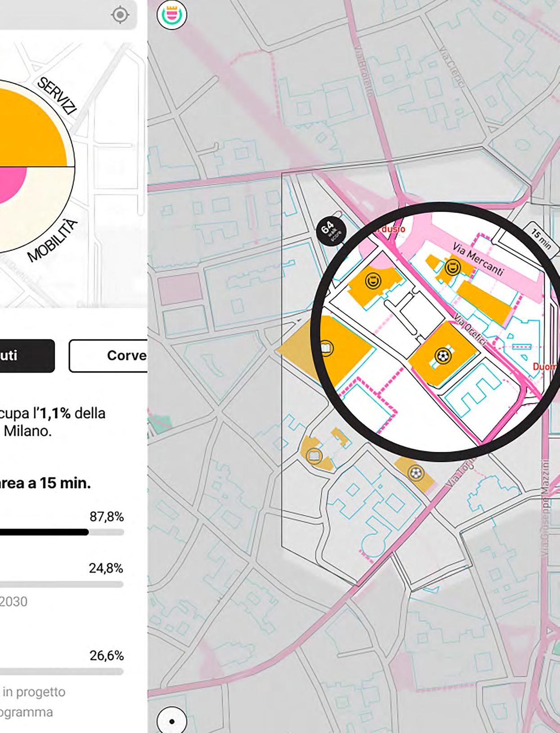The image size is (560, 733).
Task: Select the pink MOBILITÀ chart segment
Action: pos(11,185)
